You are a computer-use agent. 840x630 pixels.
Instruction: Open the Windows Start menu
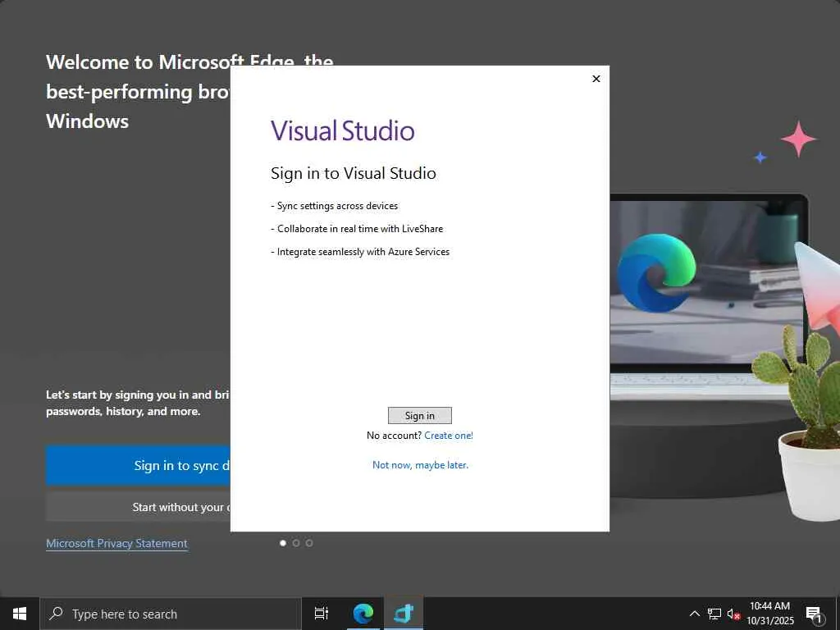coord(20,614)
